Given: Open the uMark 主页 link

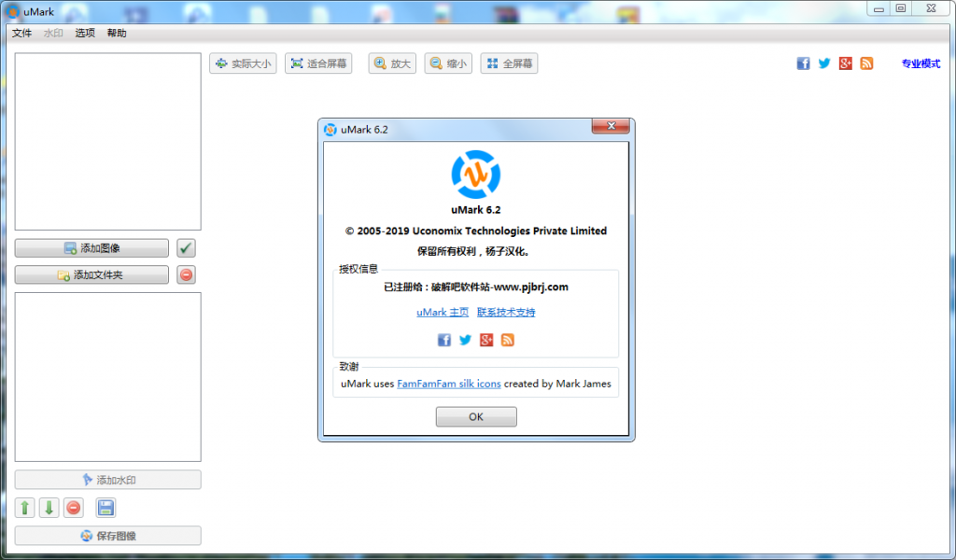Looking at the screenshot, I should [x=443, y=312].
